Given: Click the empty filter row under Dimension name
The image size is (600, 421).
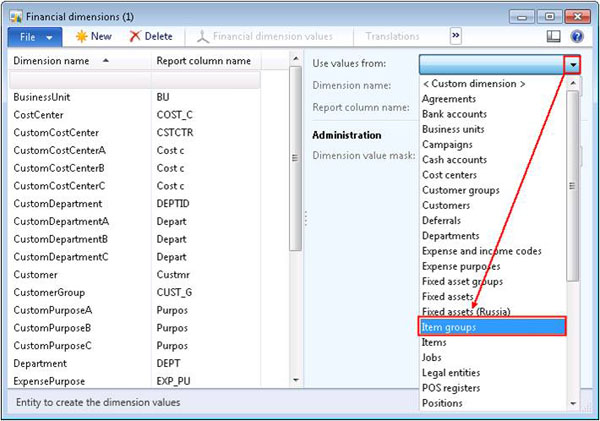Looking at the screenshot, I should tap(80, 80).
